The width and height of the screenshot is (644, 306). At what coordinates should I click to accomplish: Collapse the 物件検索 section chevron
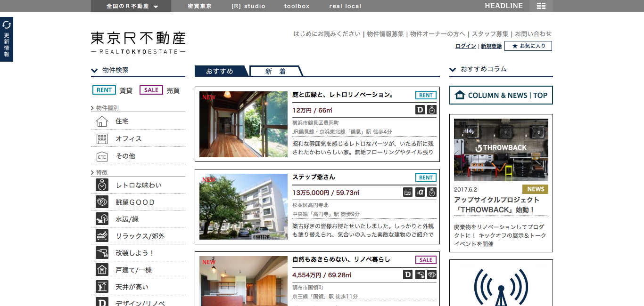pyautogui.click(x=94, y=71)
